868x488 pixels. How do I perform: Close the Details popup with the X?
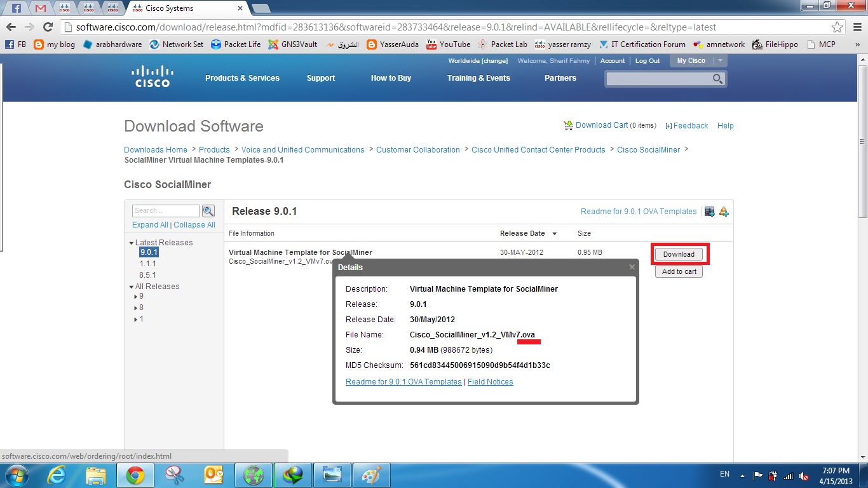(x=632, y=267)
